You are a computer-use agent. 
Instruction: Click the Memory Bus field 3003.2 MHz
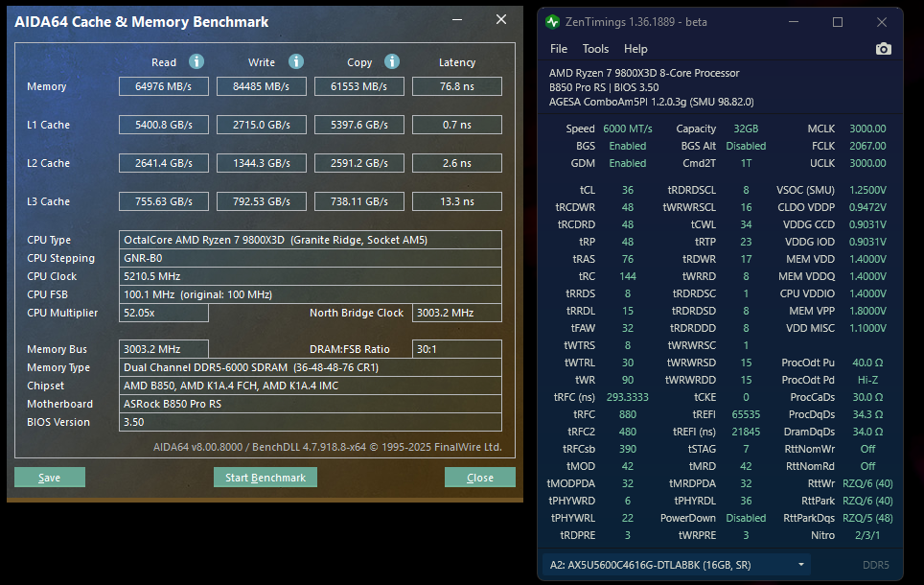click(164, 349)
